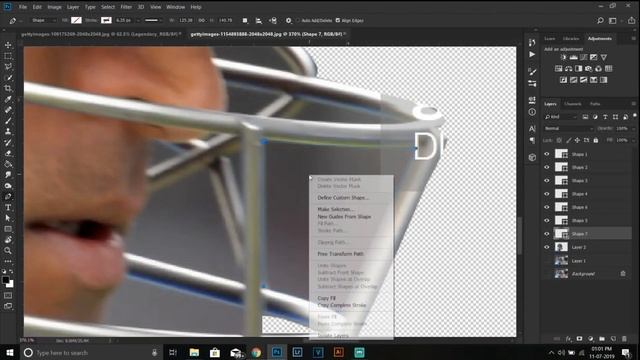This screenshot has width=640, height=360.
Task: Open the Layer menu
Action: pos(73,7)
